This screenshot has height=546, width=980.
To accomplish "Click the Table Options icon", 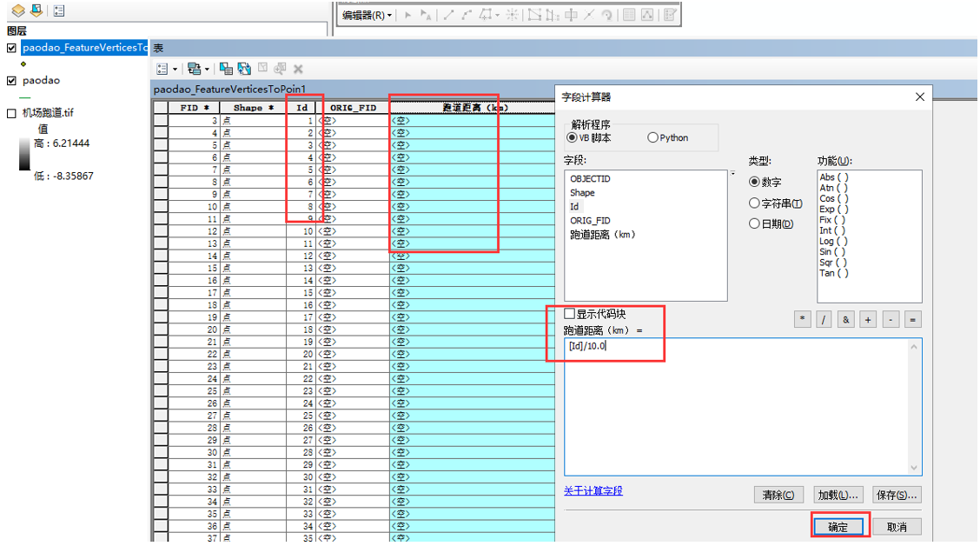I will 162,69.
